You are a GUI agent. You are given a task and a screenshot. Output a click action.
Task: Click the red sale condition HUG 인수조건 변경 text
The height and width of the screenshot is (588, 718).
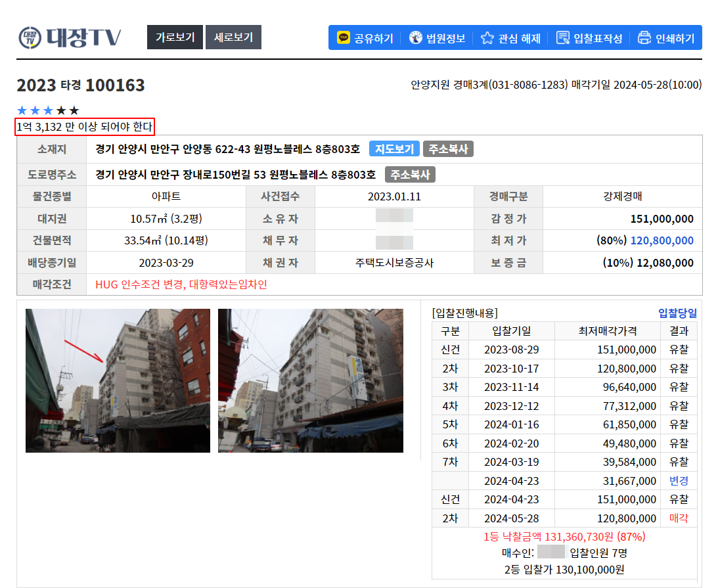[x=181, y=284]
